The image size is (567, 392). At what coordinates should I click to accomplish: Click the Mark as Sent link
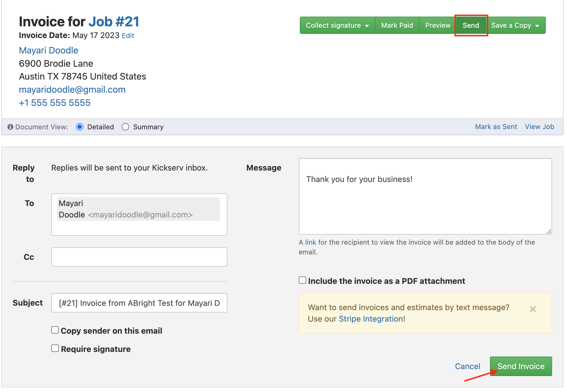496,127
